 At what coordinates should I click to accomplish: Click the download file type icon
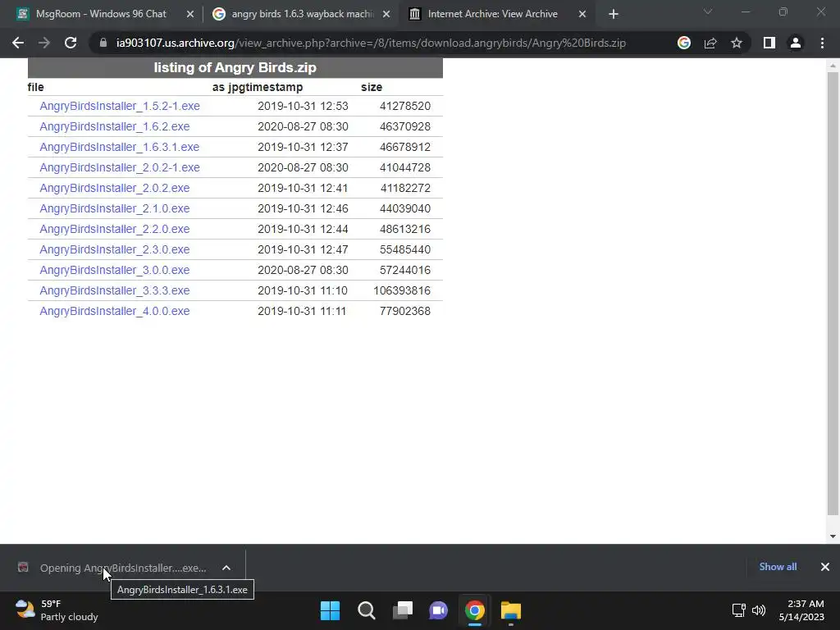point(23,568)
